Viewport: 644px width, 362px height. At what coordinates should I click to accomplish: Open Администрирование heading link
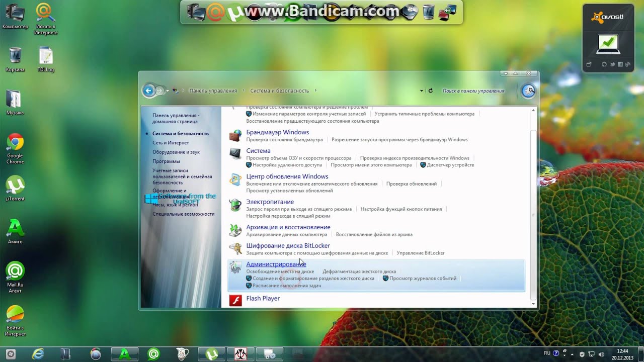(276, 264)
